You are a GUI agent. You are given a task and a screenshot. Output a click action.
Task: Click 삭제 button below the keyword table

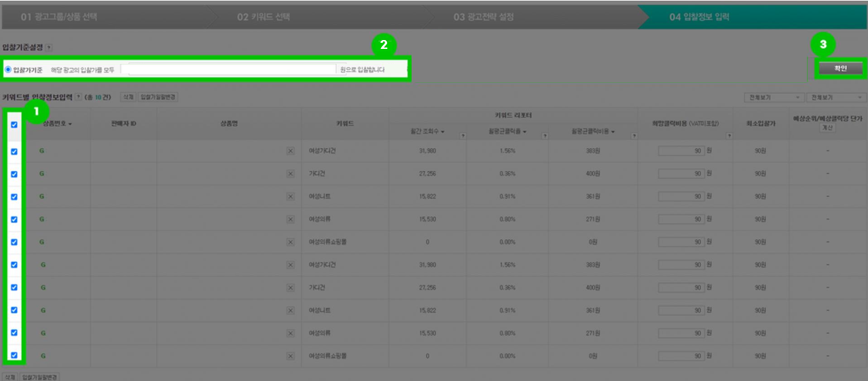[x=10, y=376]
